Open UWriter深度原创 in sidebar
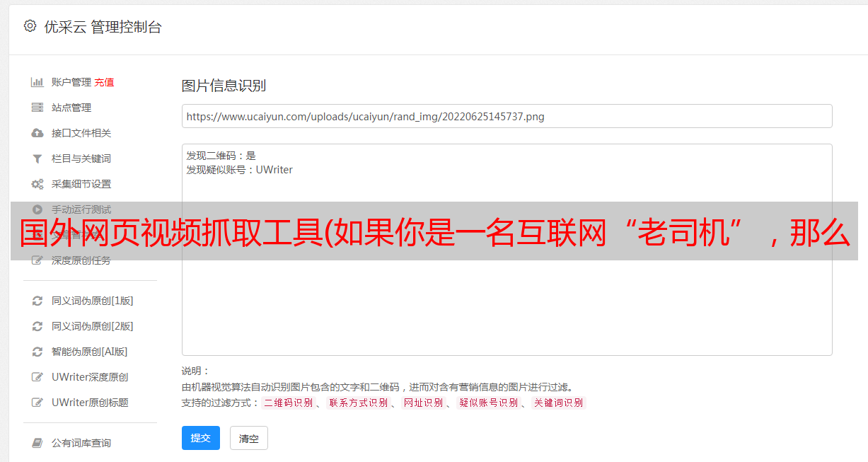Image resolution: width=868 pixels, height=462 pixels. click(x=90, y=377)
